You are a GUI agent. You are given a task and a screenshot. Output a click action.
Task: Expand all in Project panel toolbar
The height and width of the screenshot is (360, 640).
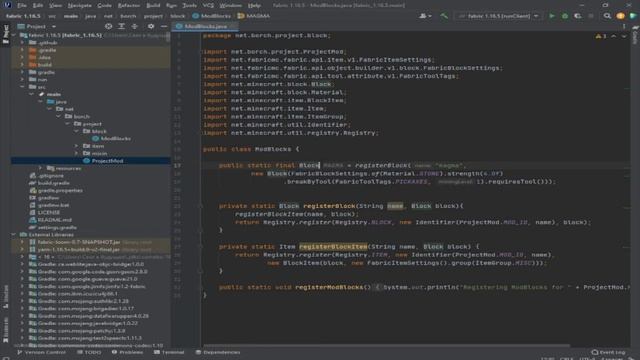[121, 26]
